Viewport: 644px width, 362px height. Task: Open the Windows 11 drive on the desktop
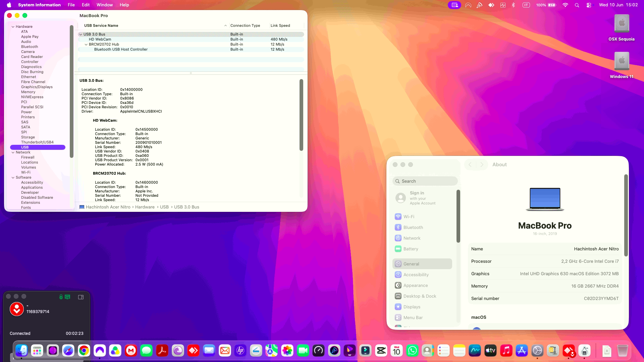(622, 65)
